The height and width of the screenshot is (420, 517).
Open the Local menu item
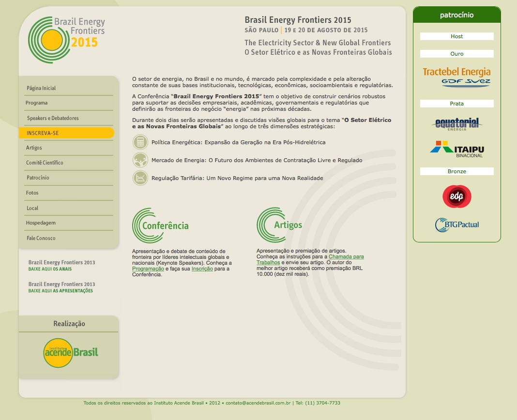click(x=32, y=208)
